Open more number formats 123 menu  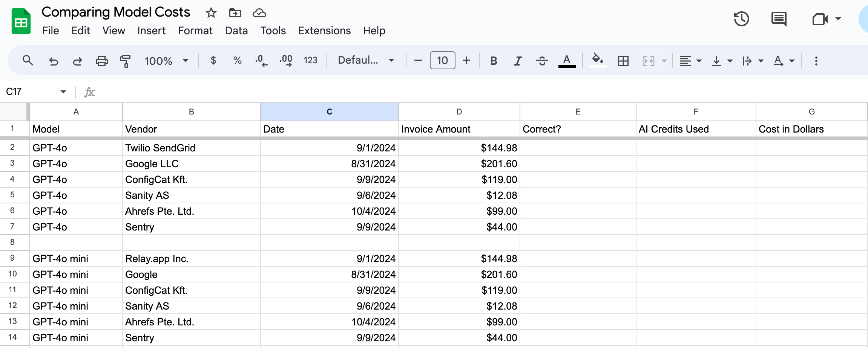click(x=310, y=60)
